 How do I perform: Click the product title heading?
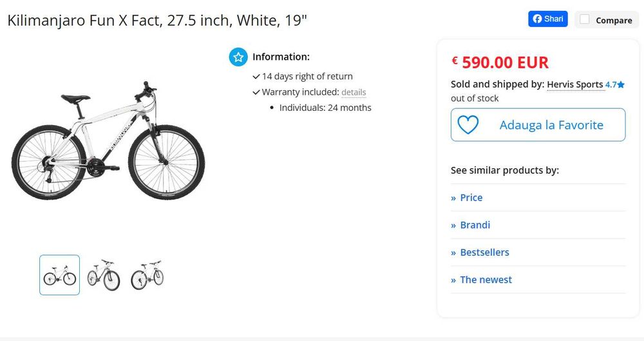(157, 20)
